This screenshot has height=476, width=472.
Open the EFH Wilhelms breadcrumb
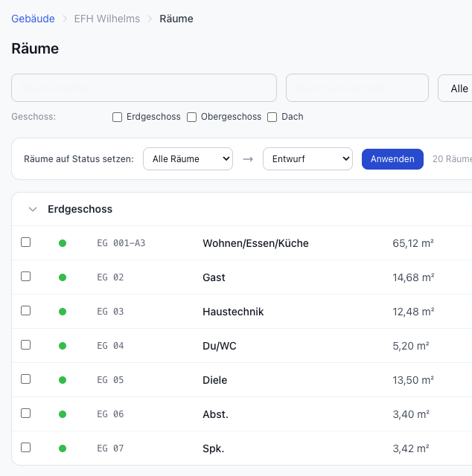[107, 19]
